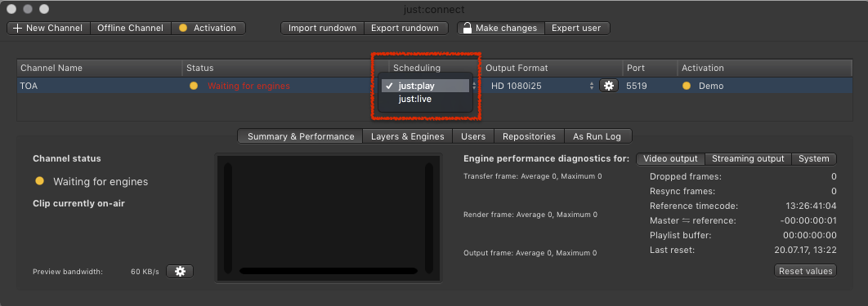Click the Last reset value 20.07.17, 13:22
Screen dimensions: 868x306
pyautogui.click(x=805, y=251)
